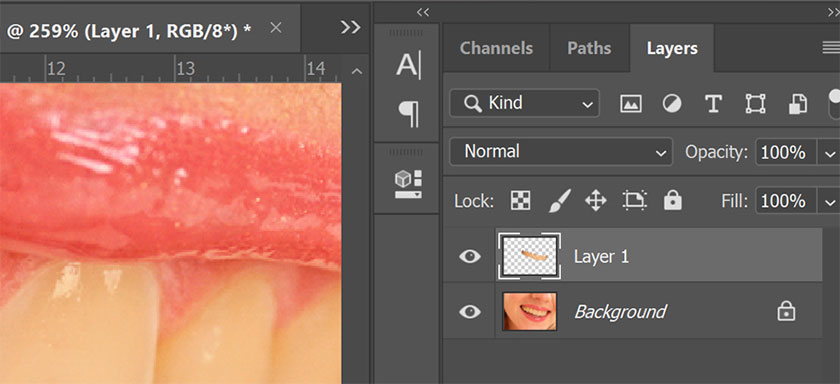This screenshot has height=384, width=840.
Task: Open the Paragraph panel icon
Action: (x=408, y=114)
